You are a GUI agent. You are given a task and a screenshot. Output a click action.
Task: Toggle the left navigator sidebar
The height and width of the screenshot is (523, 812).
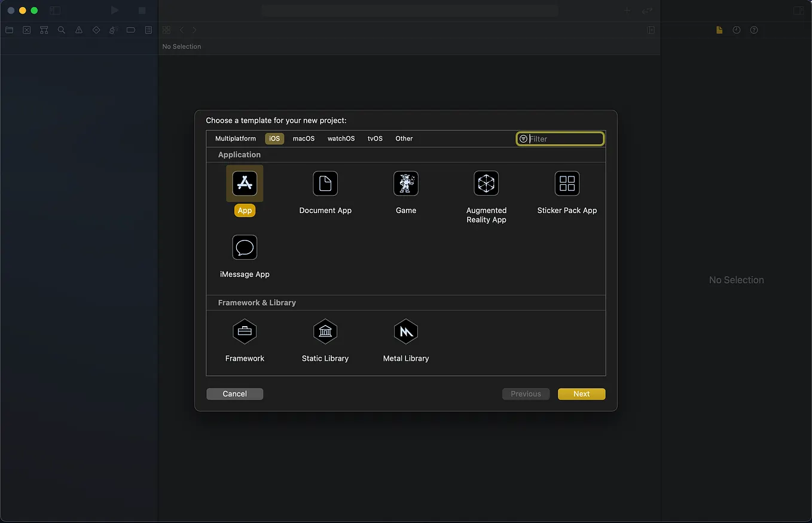click(x=55, y=10)
